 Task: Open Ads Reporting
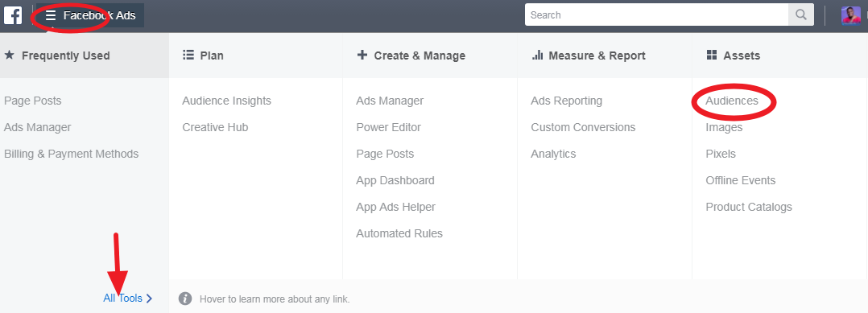pyautogui.click(x=566, y=101)
